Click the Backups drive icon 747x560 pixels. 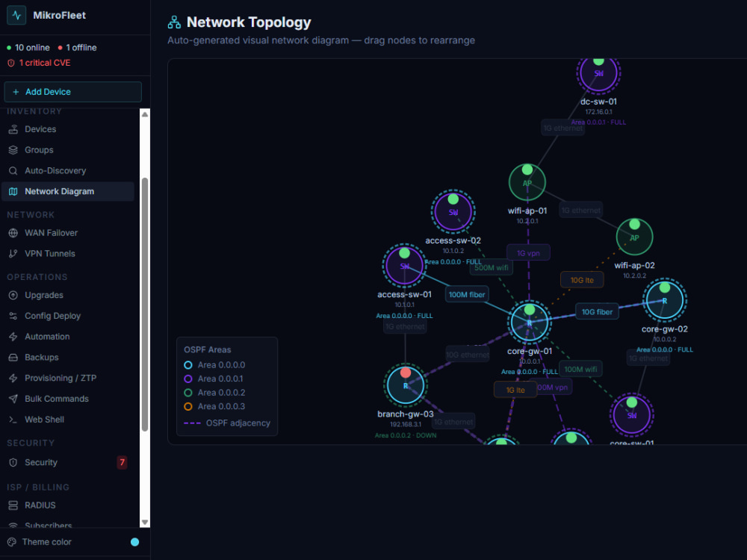(13, 357)
